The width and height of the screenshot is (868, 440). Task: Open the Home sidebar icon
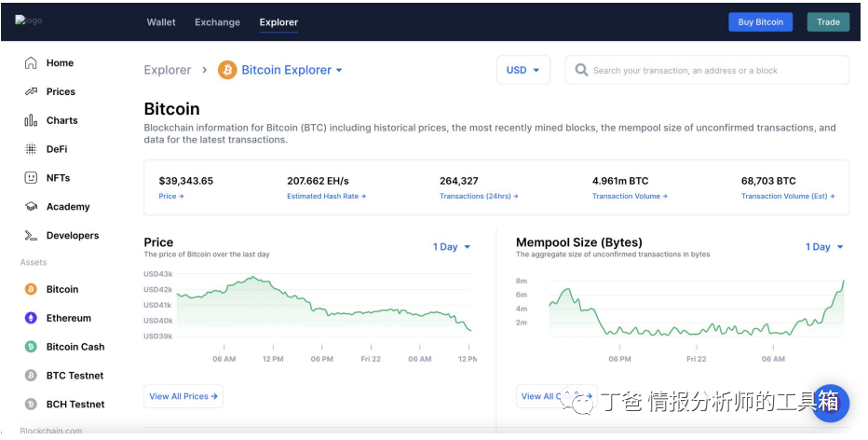pyautogui.click(x=31, y=62)
